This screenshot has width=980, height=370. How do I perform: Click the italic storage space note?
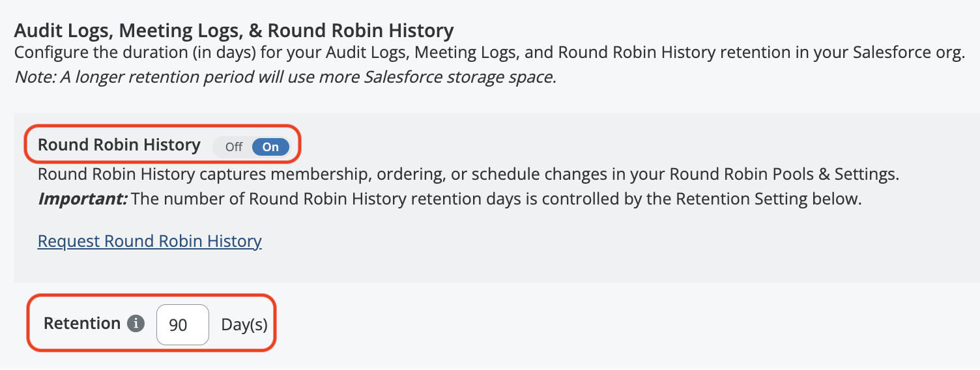(x=285, y=77)
